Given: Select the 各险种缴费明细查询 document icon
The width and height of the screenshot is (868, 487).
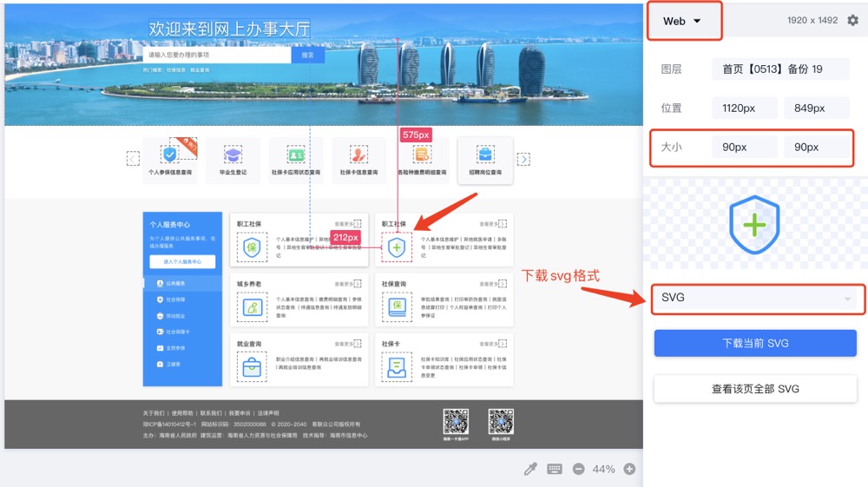Looking at the screenshot, I should coord(422,155).
